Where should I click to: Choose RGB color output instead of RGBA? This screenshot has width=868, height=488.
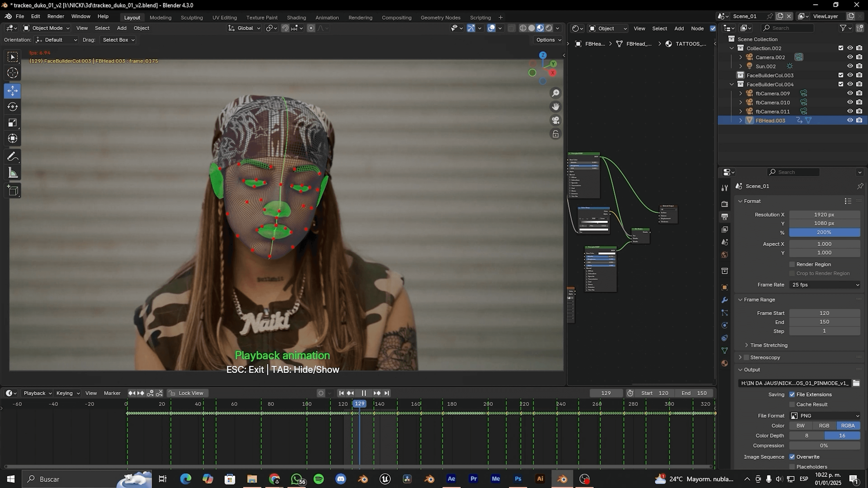coord(824,425)
